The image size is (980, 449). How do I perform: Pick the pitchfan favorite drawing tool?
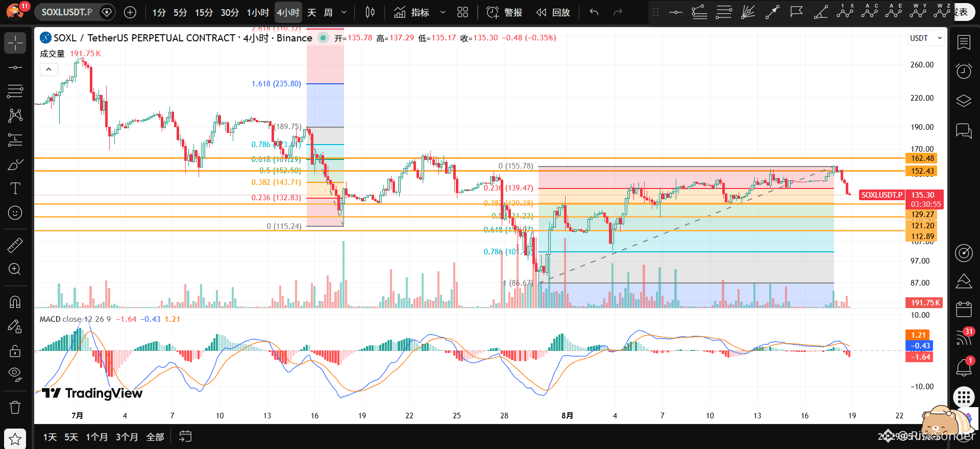[748, 12]
